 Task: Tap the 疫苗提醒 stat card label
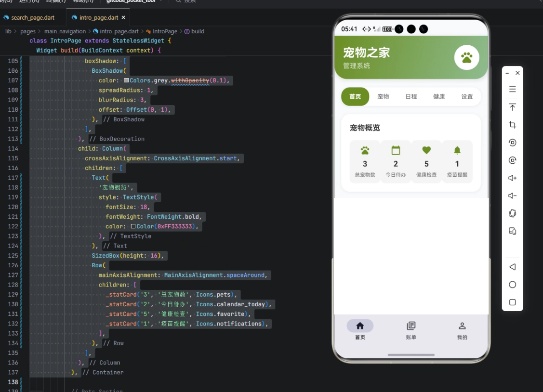[457, 175]
